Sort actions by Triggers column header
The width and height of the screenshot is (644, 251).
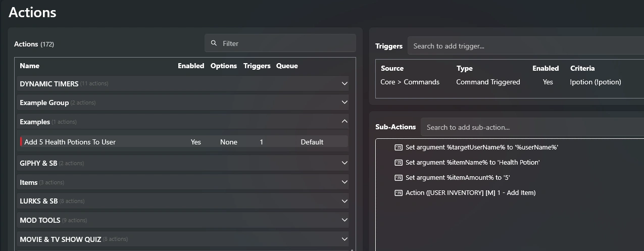tap(257, 66)
